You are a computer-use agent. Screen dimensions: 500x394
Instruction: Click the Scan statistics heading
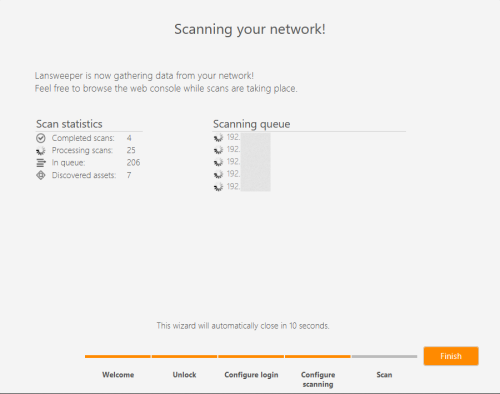[x=69, y=124]
